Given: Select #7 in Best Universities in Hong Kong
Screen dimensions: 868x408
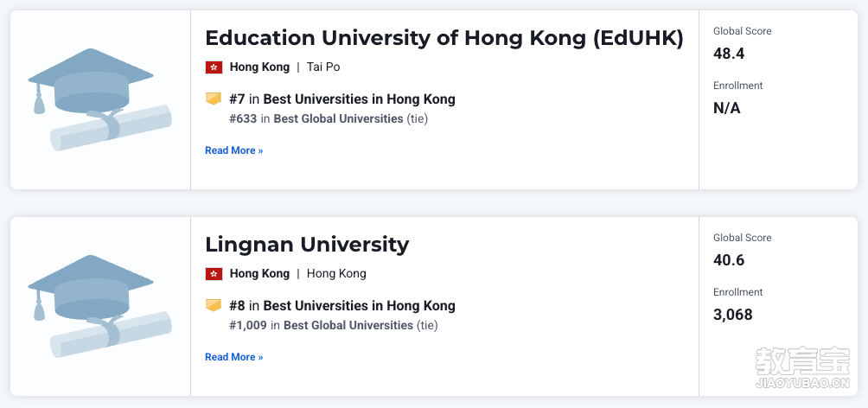Looking at the screenshot, I should coord(342,99).
